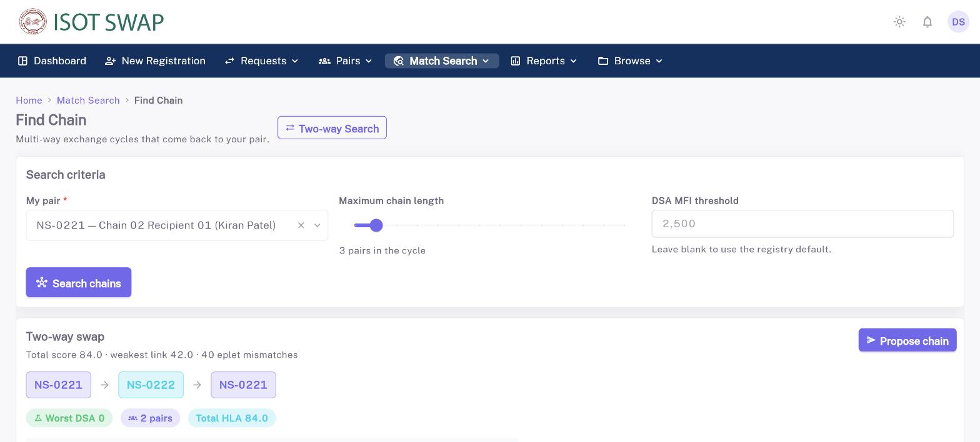Click the ISOT SWAP logo emblem
980x442 pixels.
(x=33, y=22)
